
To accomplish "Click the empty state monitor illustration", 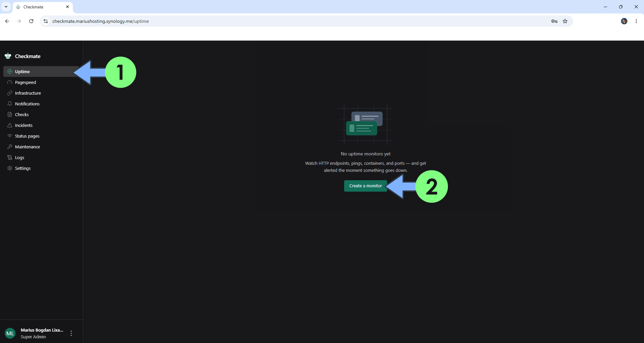I will [366, 124].
